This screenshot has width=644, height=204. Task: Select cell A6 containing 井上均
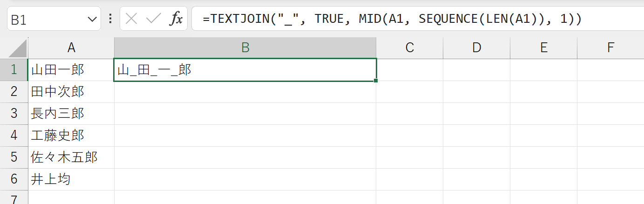point(71,179)
